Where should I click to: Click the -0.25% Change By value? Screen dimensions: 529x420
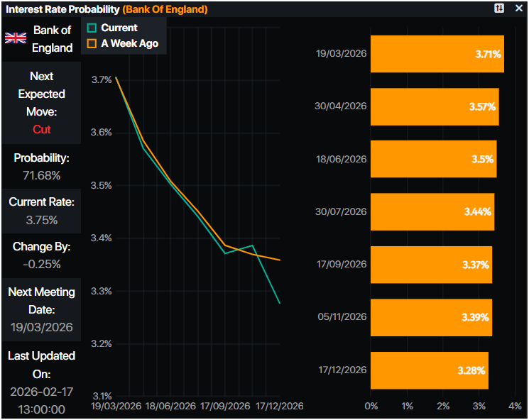point(41,264)
